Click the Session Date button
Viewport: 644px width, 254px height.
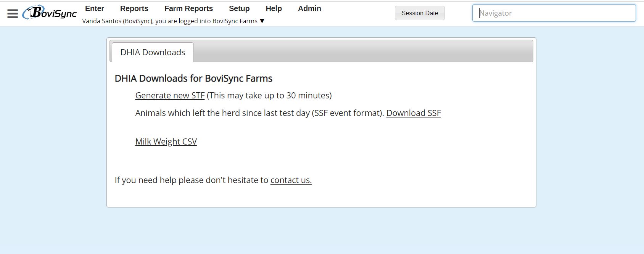(x=420, y=13)
